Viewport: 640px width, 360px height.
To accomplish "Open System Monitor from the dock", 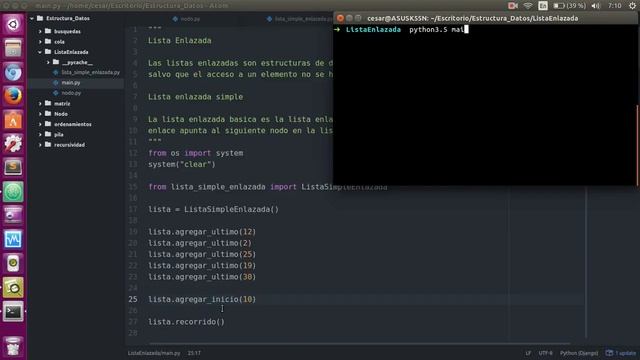I will (13, 240).
